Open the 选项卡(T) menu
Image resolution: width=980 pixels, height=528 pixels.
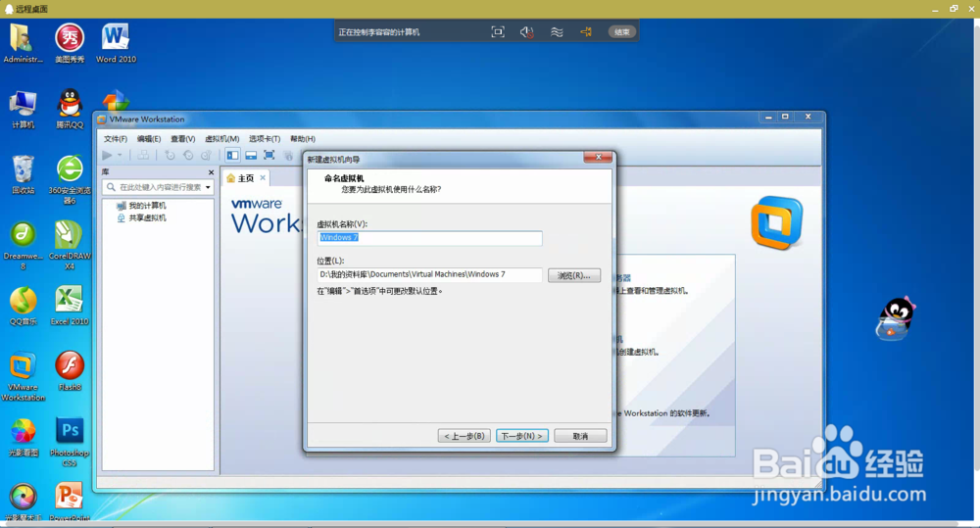tap(265, 139)
